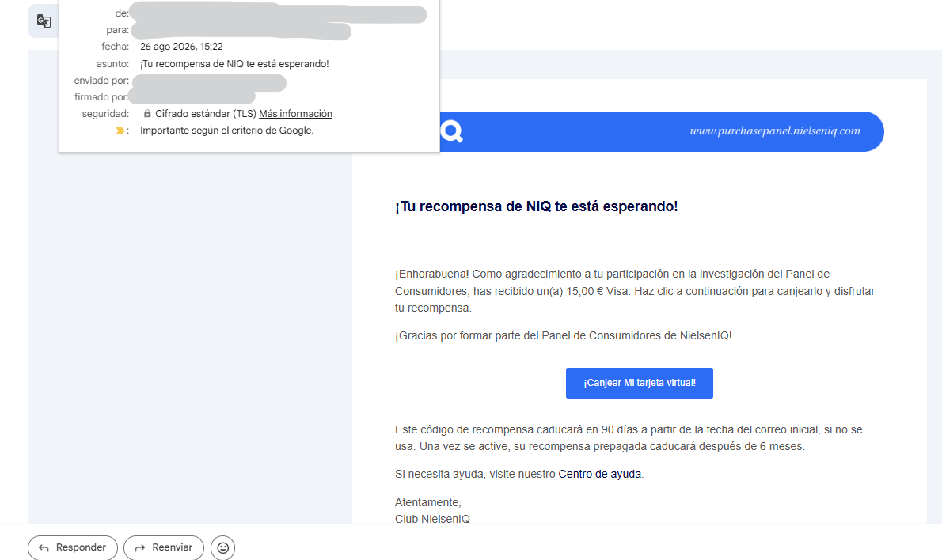Select the date text 26 ago 2026, 15:22

181,47
